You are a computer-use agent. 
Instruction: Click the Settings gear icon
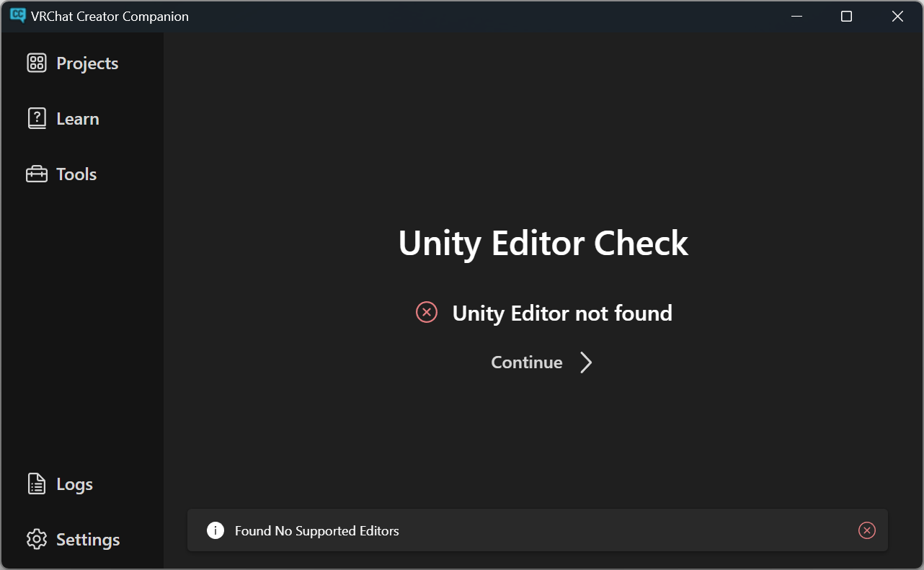37,540
